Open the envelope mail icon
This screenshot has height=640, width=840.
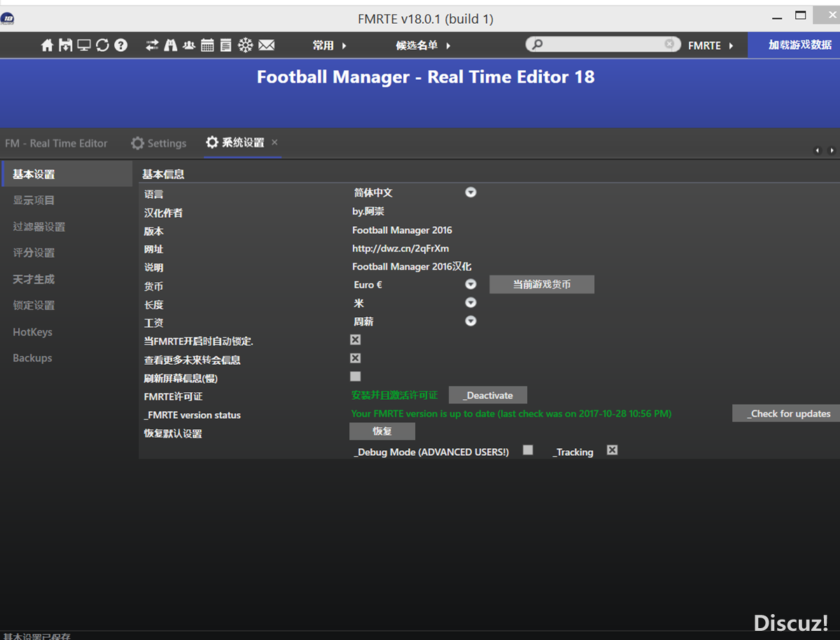(x=266, y=46)
